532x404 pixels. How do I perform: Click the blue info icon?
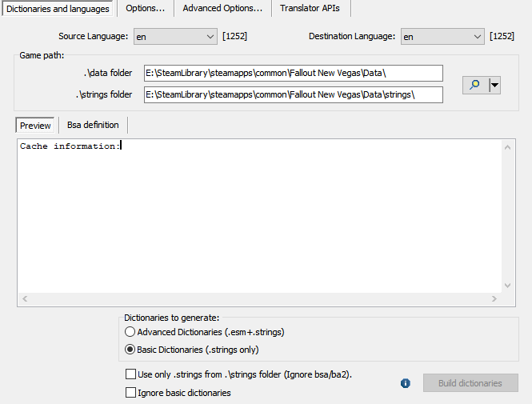point(406,383)
